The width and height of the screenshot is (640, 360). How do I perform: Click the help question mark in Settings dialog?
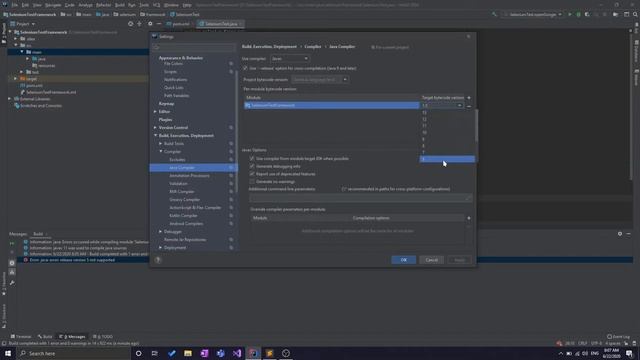(158, 260)
